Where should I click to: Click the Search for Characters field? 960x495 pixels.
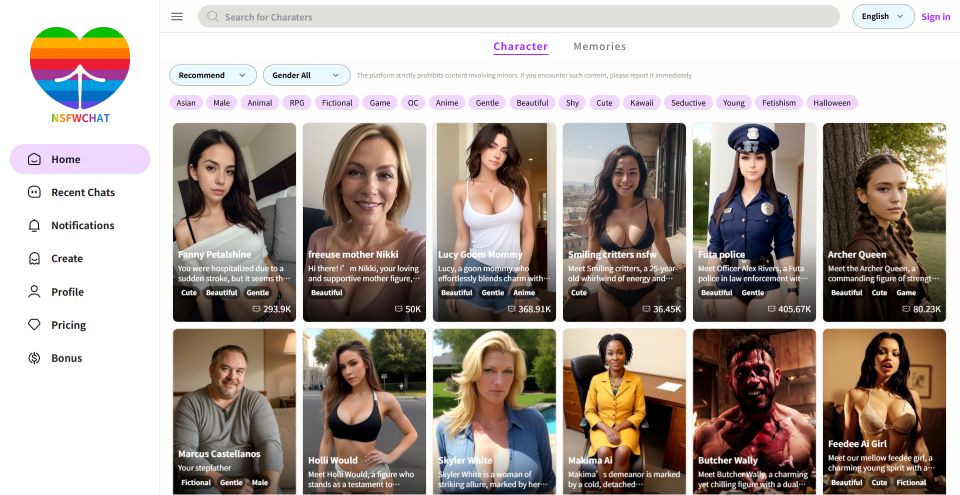[518, 17]
